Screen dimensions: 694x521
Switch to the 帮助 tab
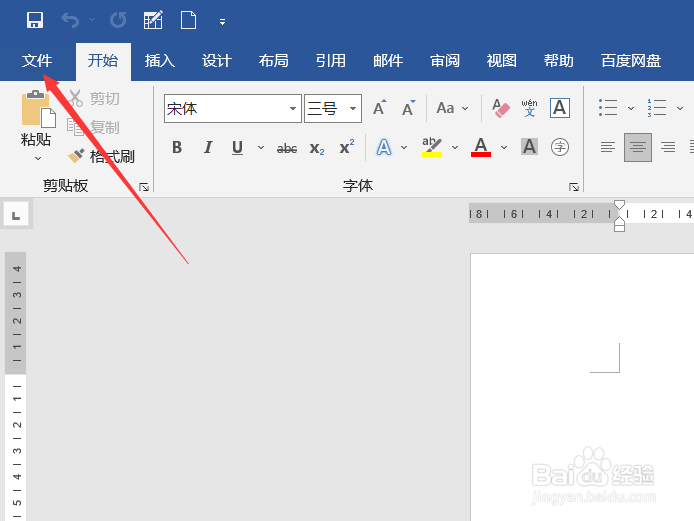(559, 61)
